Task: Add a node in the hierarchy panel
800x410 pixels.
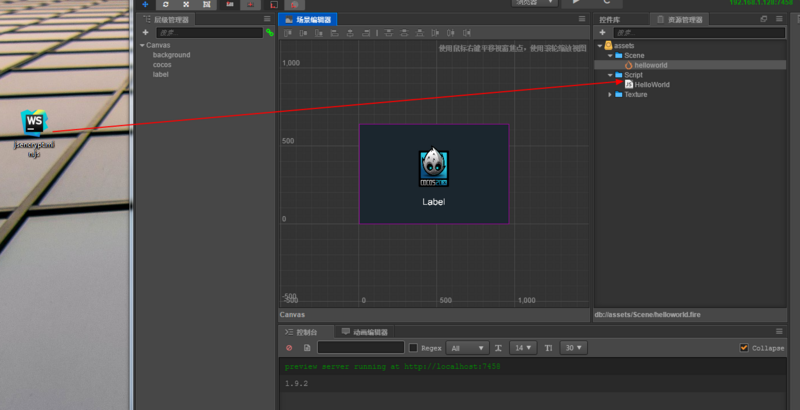Action: (x=145, y=33)
